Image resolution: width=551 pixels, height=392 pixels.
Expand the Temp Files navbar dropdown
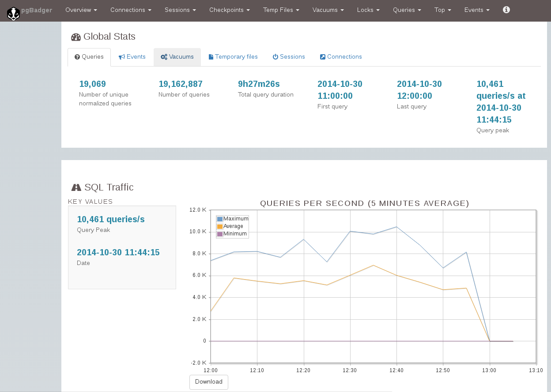click(281, 10)
